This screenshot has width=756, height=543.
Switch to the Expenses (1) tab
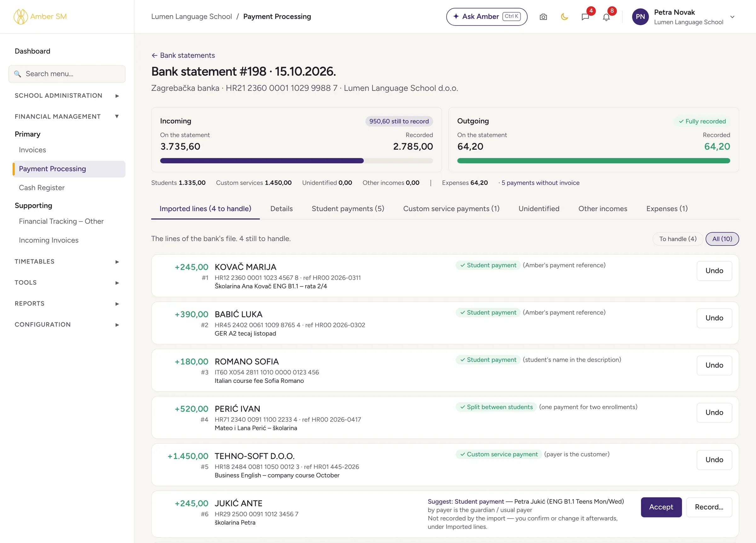click(667, 209)
